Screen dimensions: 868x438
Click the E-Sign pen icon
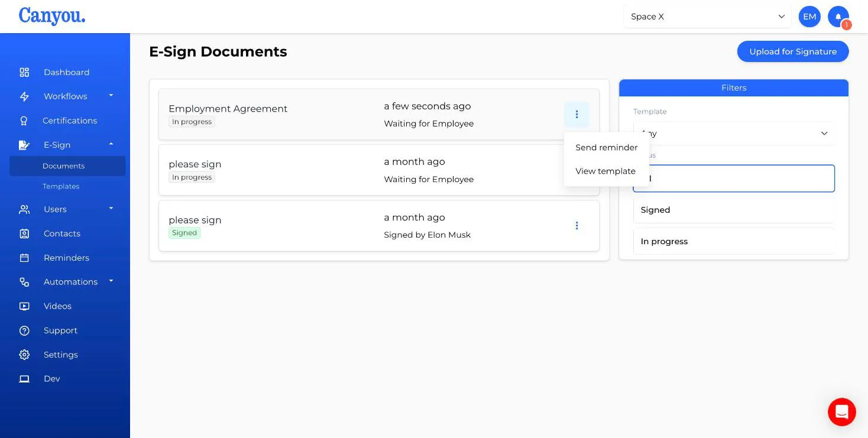[24, 145]
